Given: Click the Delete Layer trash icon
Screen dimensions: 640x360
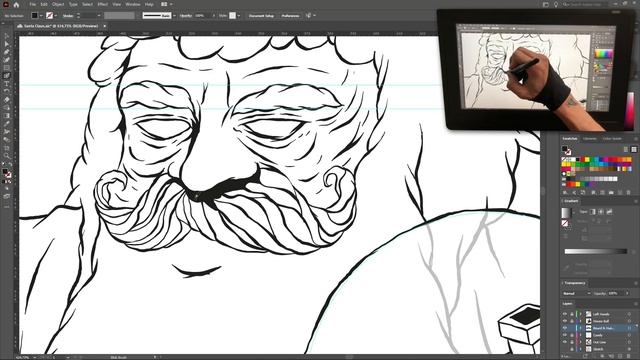Looking at the screenshot, I should pyautogui.click(x=629, y=356).
